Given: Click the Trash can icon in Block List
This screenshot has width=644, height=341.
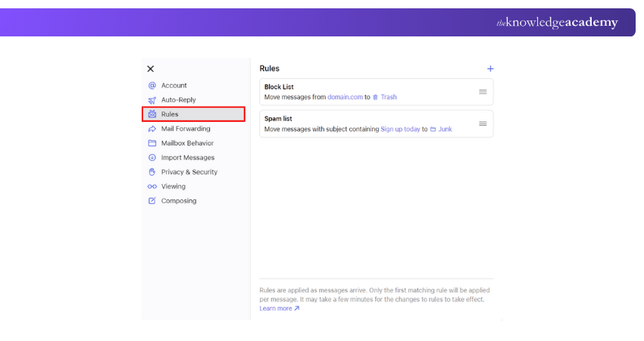Looking at the screenshot, I should click(375, 97).
